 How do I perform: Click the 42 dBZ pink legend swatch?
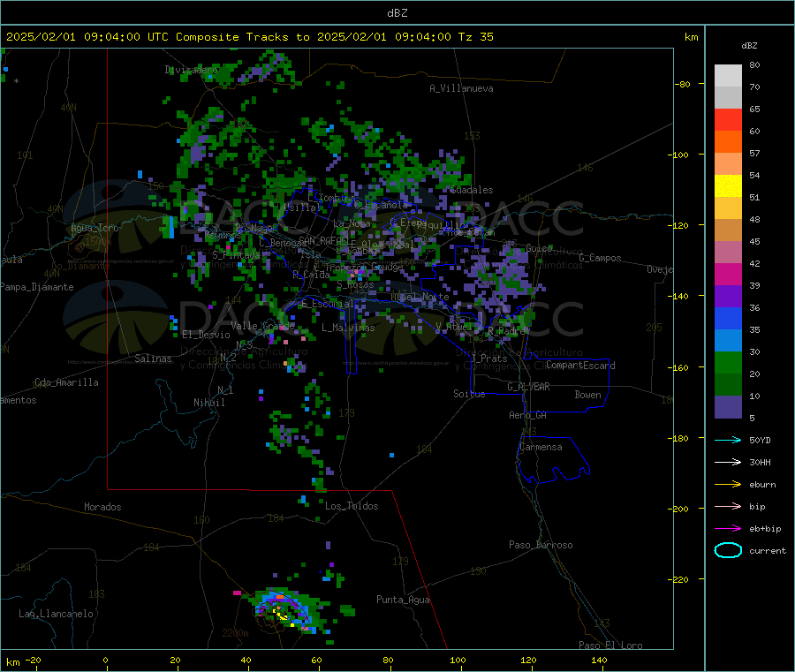728,253
